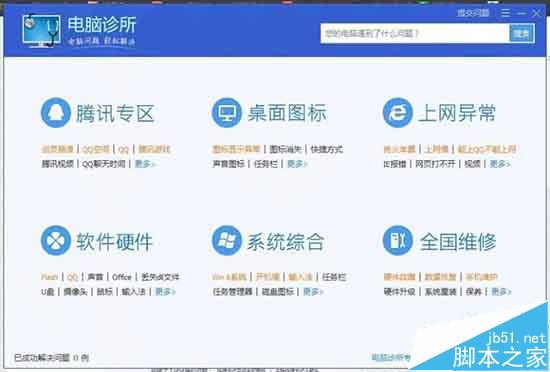Select the 鼠标 link
This screenshot has height=372, width=550.
[105, 292]
